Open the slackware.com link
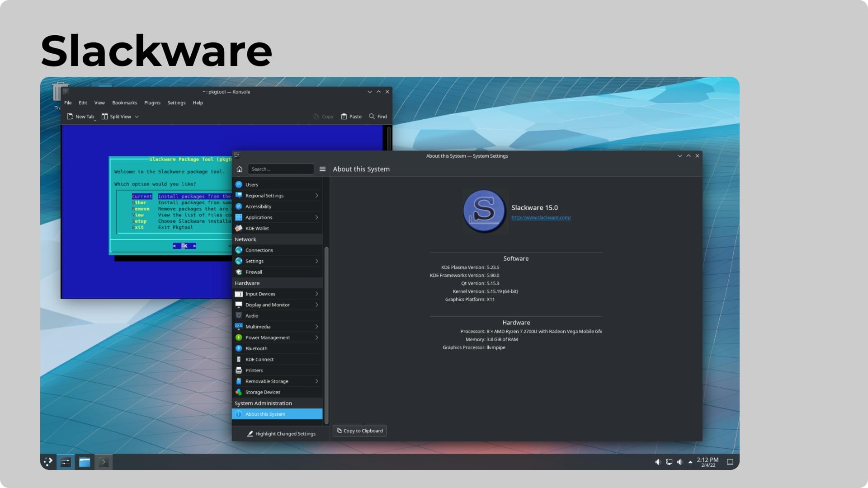 coord(541,217)
